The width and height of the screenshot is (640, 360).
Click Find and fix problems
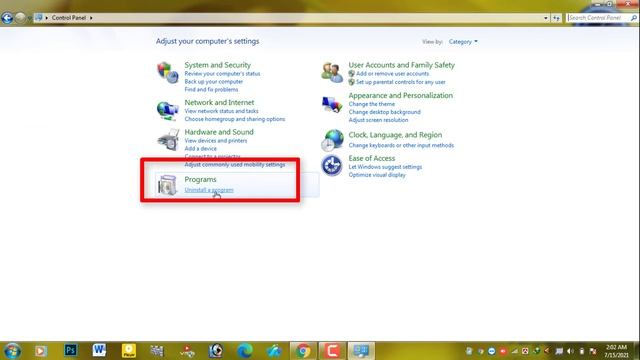tap(211, 89)
